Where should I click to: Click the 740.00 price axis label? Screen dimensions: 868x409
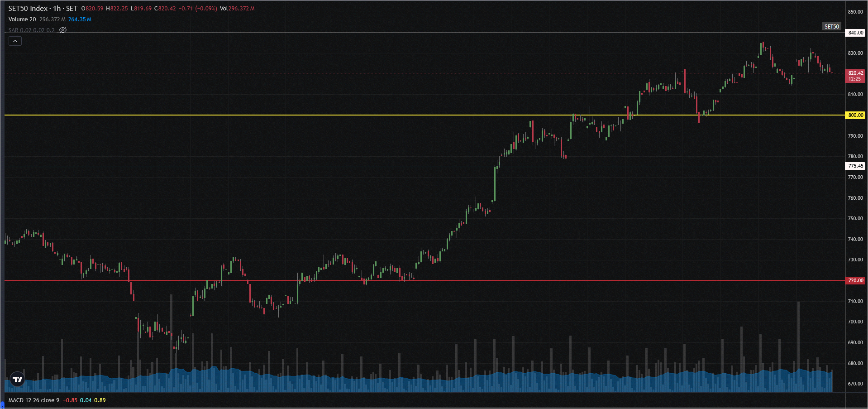[855, 239]
